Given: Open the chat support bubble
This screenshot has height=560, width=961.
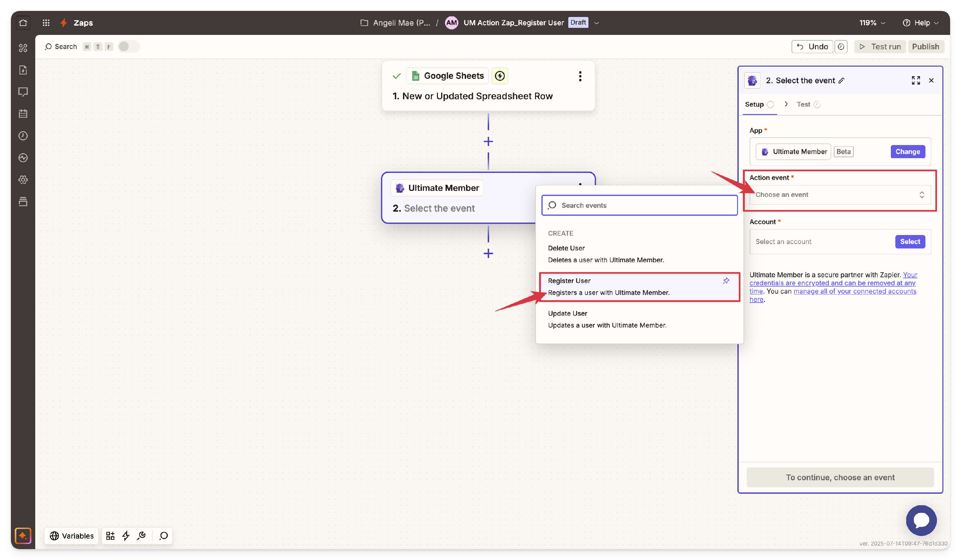Looking at the screenshot, I should [x=922, y=520].
